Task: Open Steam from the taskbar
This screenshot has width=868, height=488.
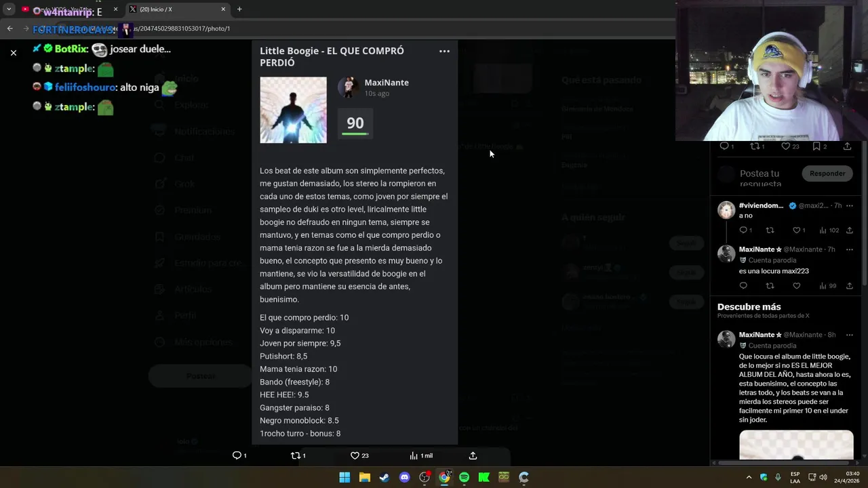Action: 384,477
